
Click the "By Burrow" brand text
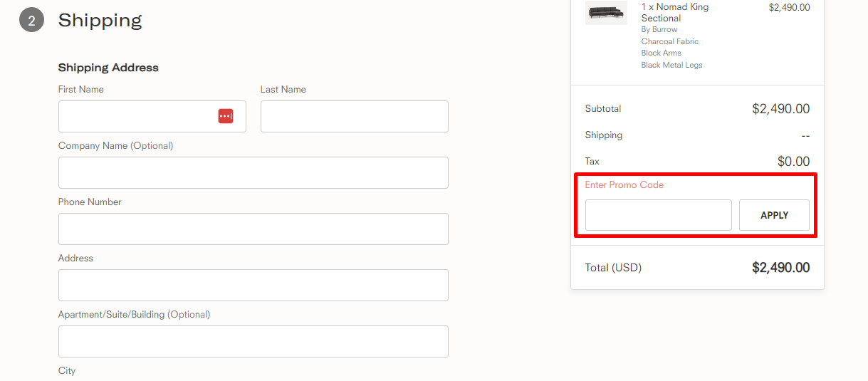tap(659, 29)
